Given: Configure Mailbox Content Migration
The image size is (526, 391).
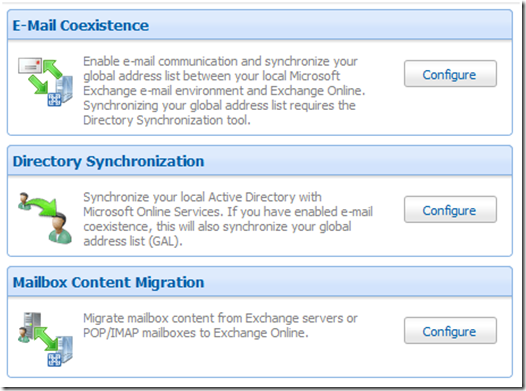Looking at the screenshot, I should (450, 331).
